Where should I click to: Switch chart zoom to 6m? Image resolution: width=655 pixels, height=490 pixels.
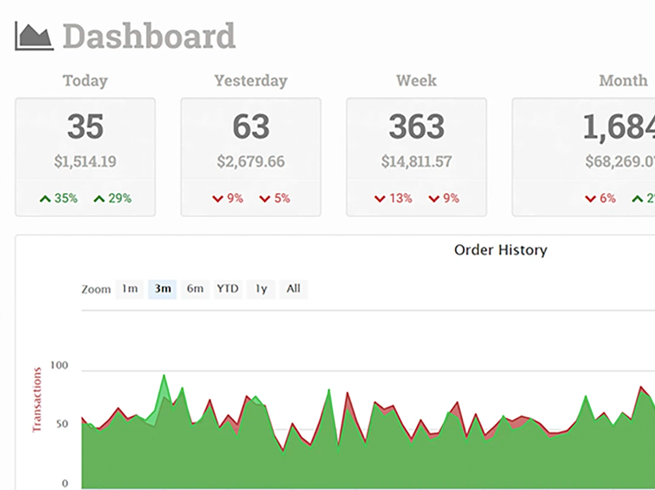[195, 289]
